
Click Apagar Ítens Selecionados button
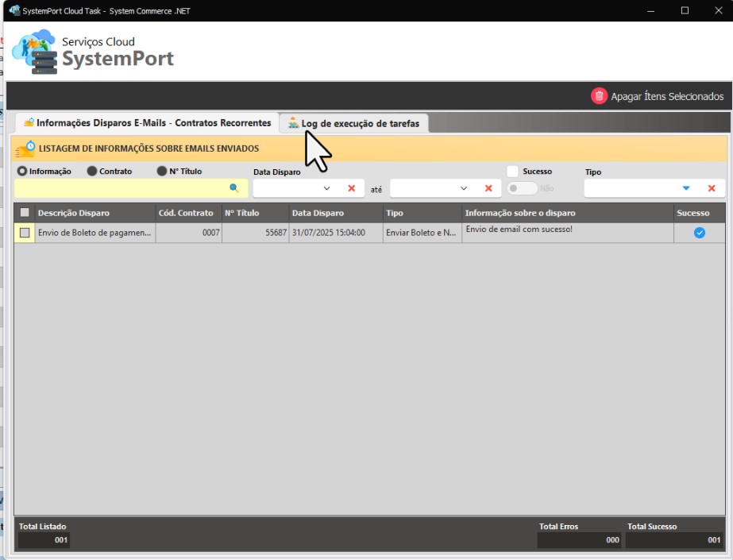click(666, 96)
